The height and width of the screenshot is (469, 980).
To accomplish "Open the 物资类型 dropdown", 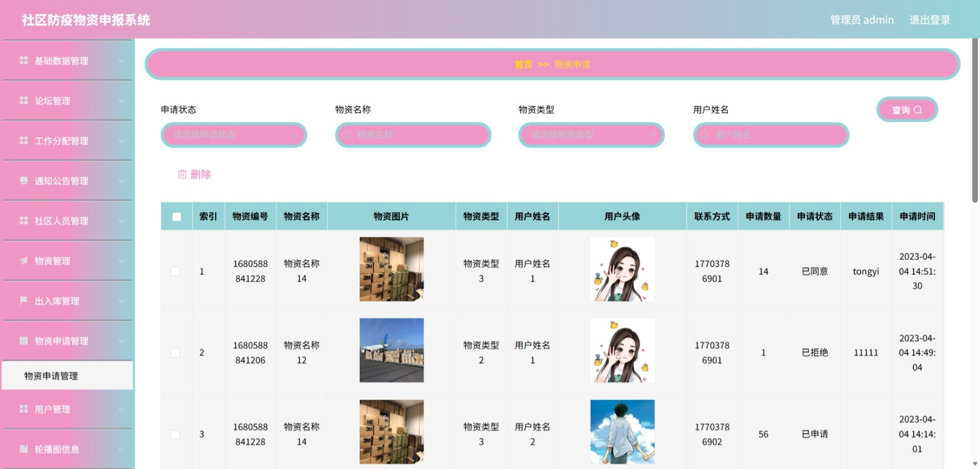I will 591,135.
